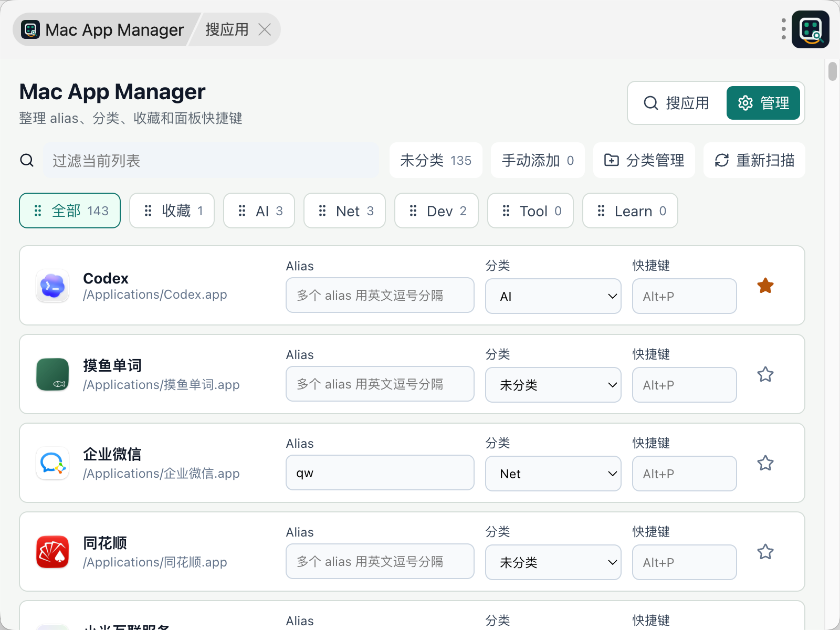Open the 分类 dropdown for 企业微信
Image resolution: width=840 pixels, height=630 pixels.
coord(553,474)
